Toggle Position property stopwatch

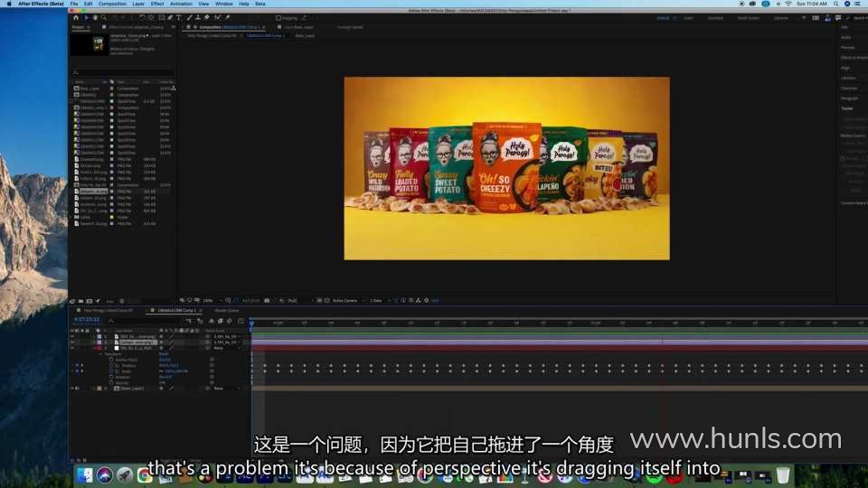click(x=111, y=365)
